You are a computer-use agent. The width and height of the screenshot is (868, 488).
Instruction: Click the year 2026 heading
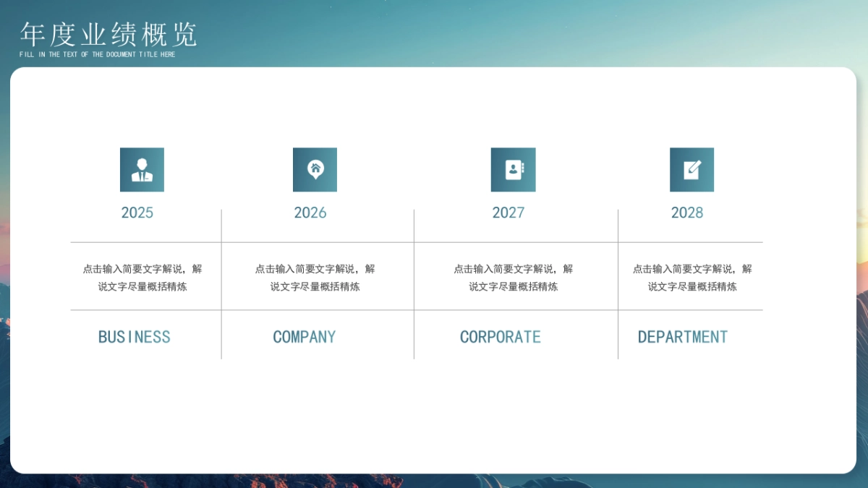(x=310, y=213)
